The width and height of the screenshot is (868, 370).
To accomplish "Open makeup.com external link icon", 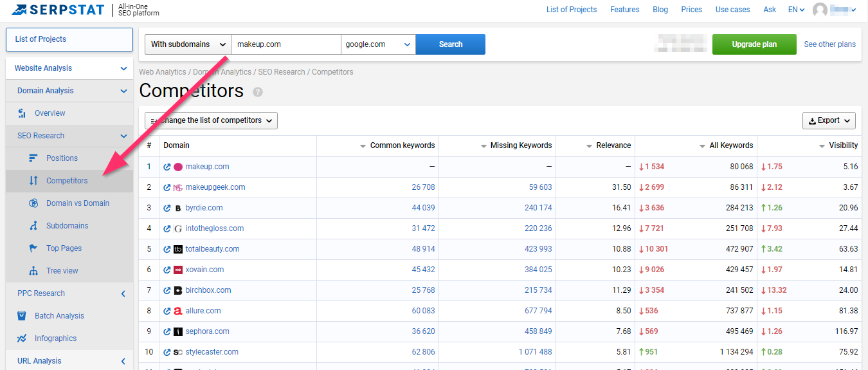I will (167, 167).
